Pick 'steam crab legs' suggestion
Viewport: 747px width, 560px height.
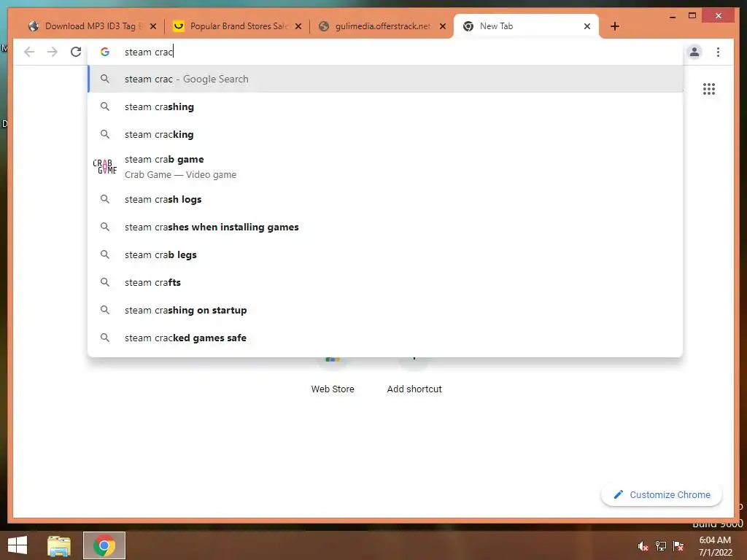point(385,254)
